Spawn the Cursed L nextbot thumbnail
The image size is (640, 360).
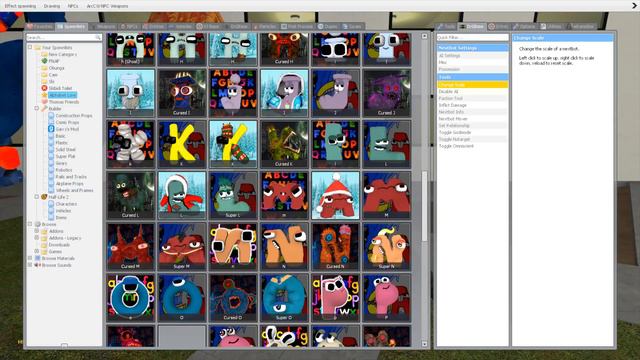click(131, 195)
